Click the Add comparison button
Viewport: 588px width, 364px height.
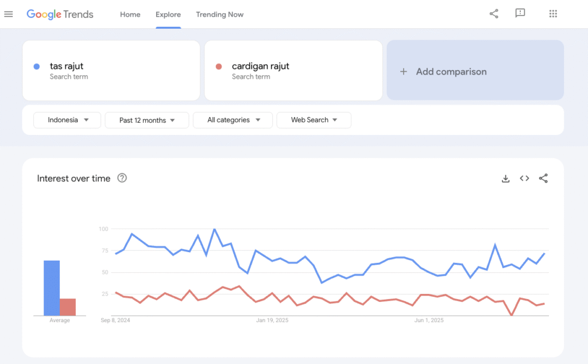[x=475, y=71]
